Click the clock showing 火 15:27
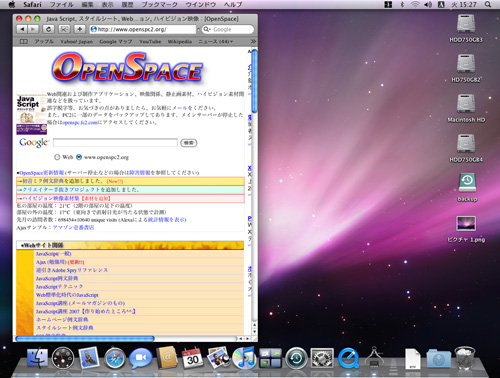This screenshot has height=378, width=500. click(x=464, y=5)
